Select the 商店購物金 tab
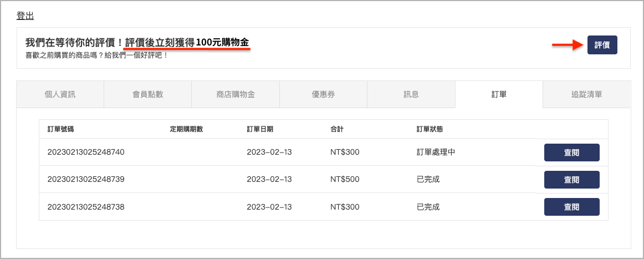The height and width of the screenshot is (259, 644). [236, 94]
